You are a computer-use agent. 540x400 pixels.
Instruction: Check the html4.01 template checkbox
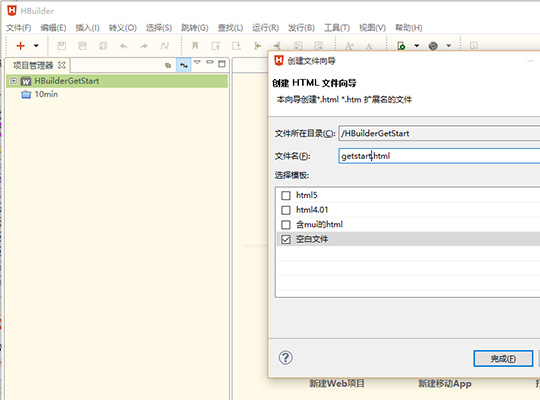point(286,210)
